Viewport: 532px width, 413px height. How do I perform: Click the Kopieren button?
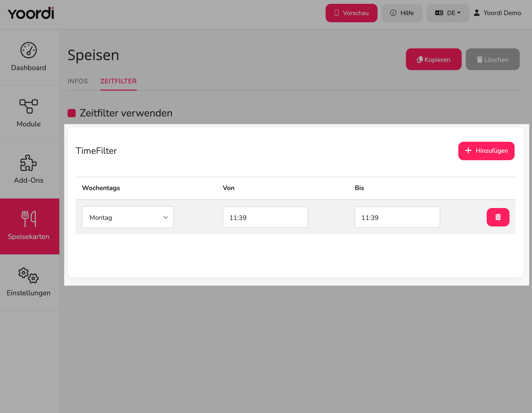pyautogui.click(x=434, y=59)
